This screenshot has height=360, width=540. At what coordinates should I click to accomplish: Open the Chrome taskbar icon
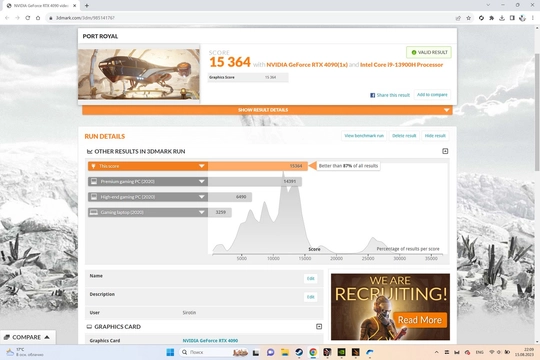click(313, 352)
